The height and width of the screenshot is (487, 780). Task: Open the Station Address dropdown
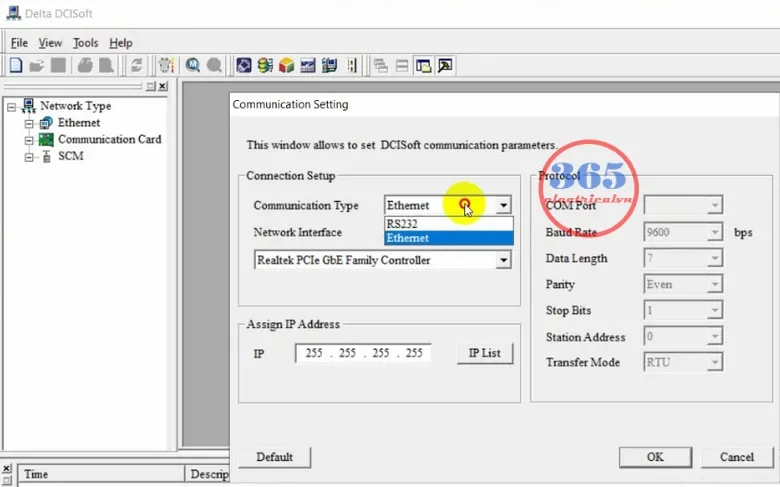714,336
